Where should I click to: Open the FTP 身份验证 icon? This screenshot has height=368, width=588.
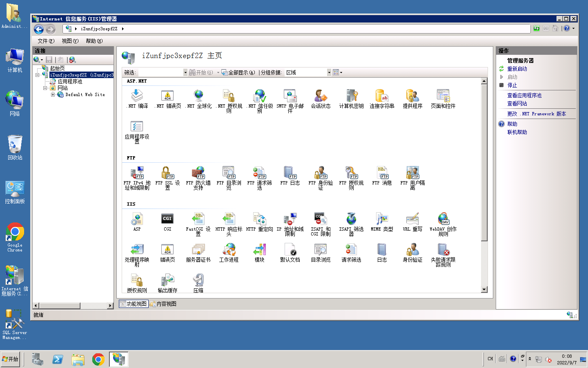tap(321, 178)
